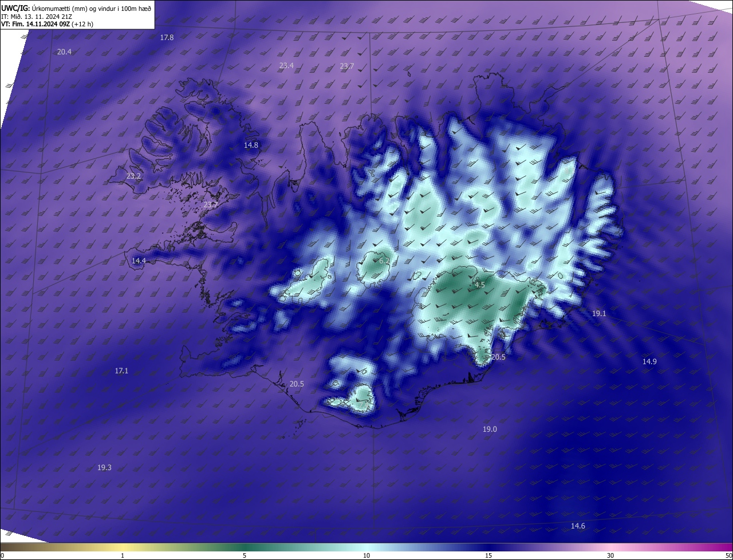Viewport: 733px width, 560px height.
Task: Click the colorbar tick labeled 50
Action: coord(728,555)
